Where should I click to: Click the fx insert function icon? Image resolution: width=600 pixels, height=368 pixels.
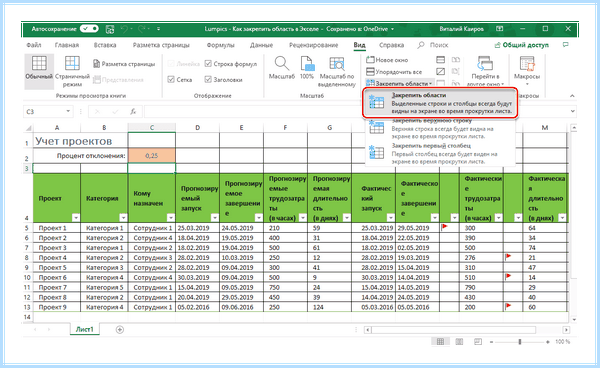coord(133,112)
